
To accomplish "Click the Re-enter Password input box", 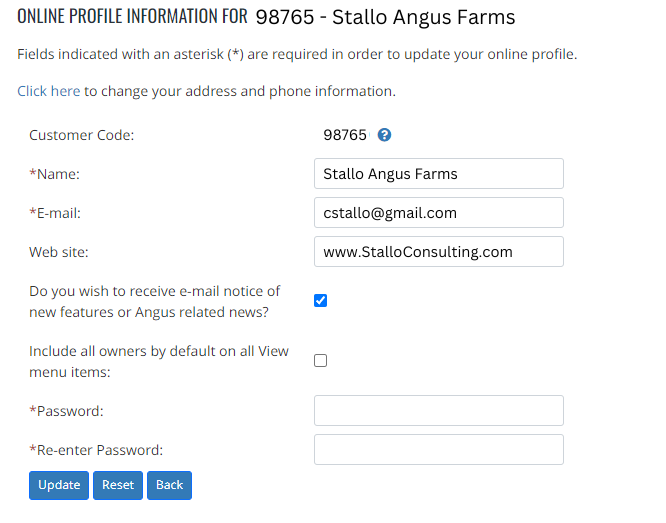I will pos(439,450).
